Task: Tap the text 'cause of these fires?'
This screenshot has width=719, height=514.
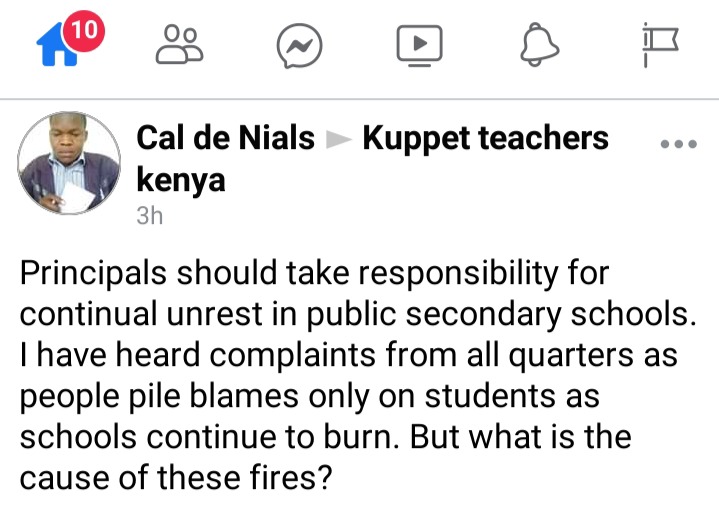Action: click(x=176, y=477)
